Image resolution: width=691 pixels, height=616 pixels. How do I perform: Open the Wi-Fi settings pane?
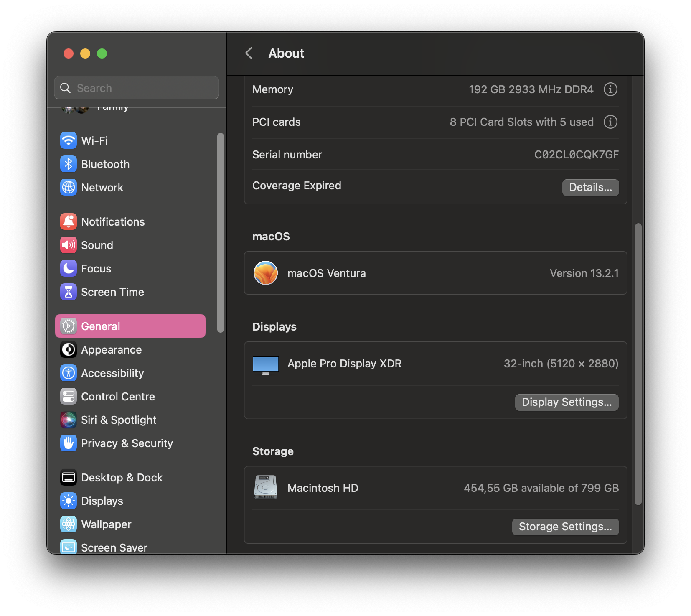tap(130, 140)
